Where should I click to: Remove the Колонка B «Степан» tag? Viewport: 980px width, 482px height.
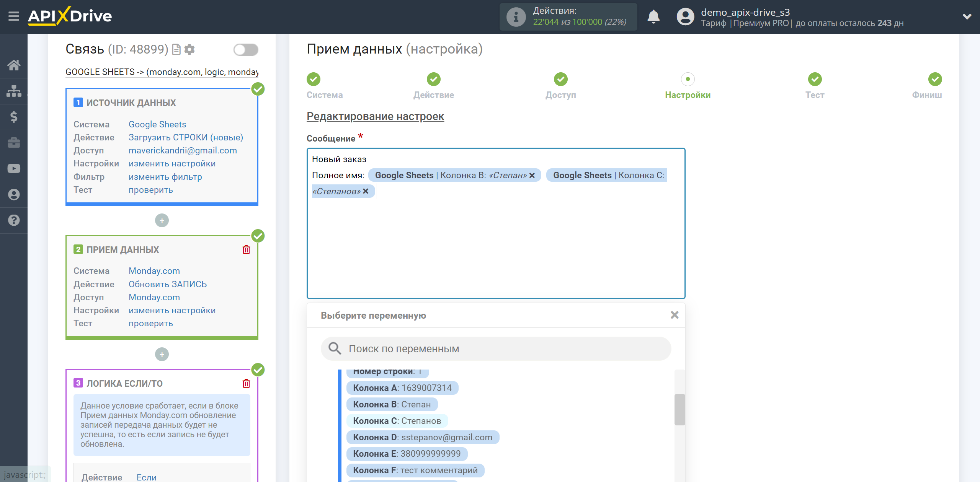(x=532, y=175)
